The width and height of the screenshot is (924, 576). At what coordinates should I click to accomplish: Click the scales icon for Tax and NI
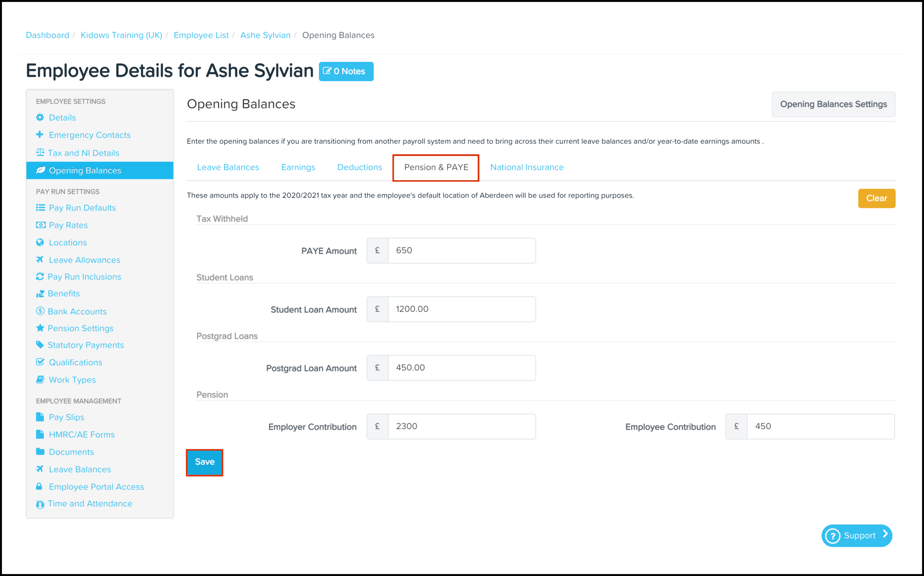point(40,152)
